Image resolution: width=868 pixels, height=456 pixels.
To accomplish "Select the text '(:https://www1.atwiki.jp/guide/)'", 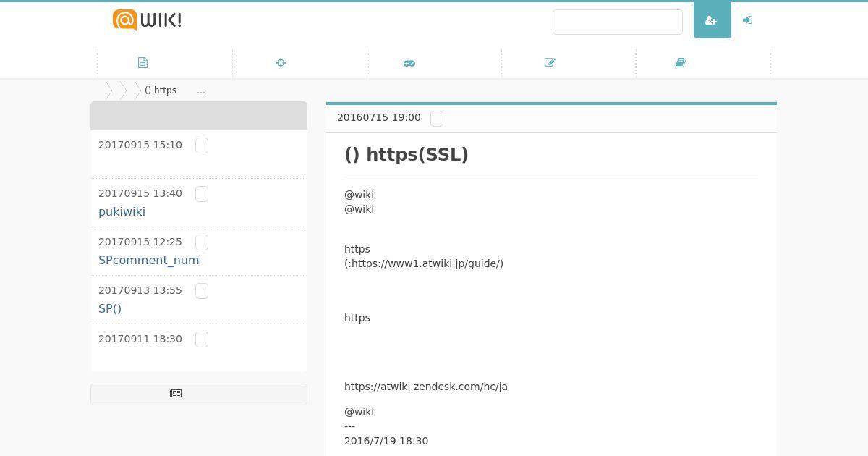I will tap(424, 263).
